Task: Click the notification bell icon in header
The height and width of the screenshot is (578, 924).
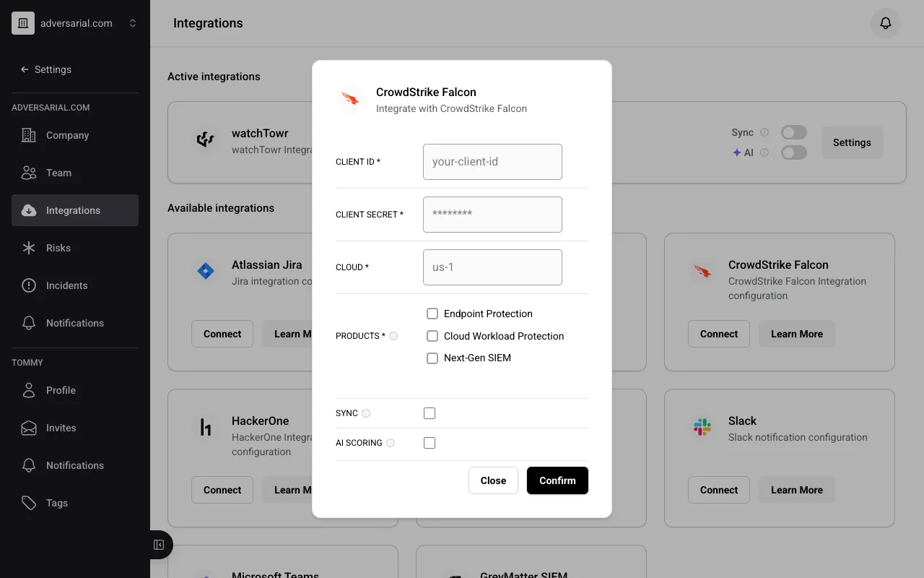Action: click(x=886, y=23)
